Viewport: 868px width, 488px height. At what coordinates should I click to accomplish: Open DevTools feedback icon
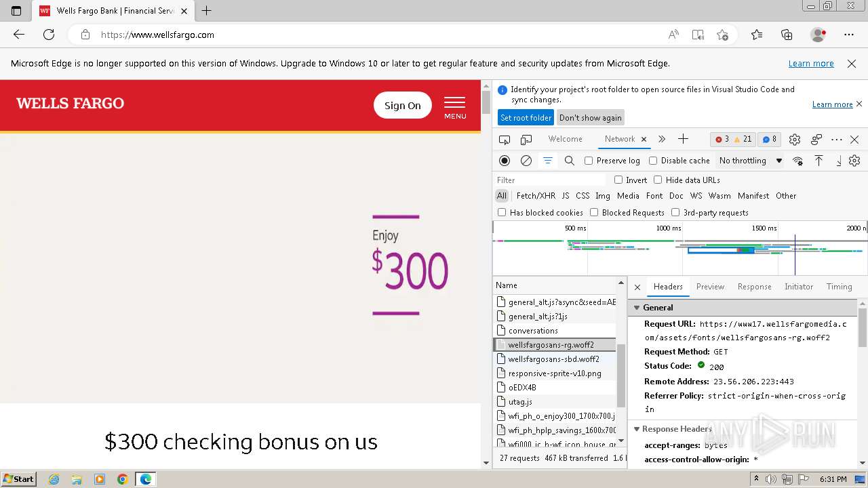click(x=816, y=140)
